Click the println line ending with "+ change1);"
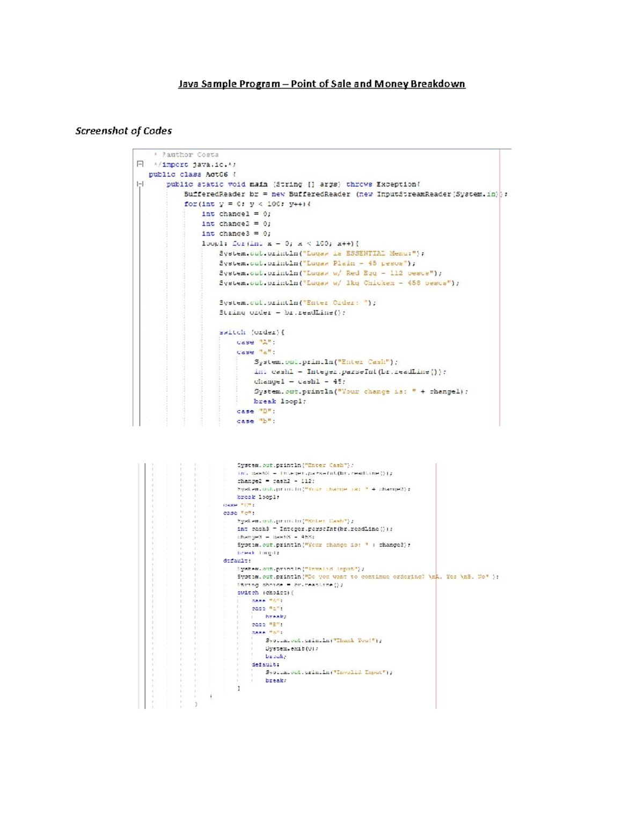The image size is (644, 834). tap(361, 392)
